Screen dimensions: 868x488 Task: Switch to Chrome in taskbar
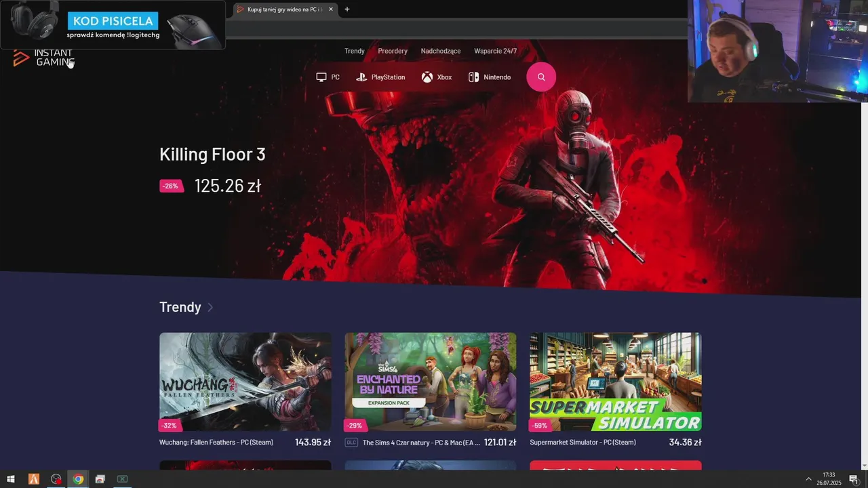click(x=78, y=479)
